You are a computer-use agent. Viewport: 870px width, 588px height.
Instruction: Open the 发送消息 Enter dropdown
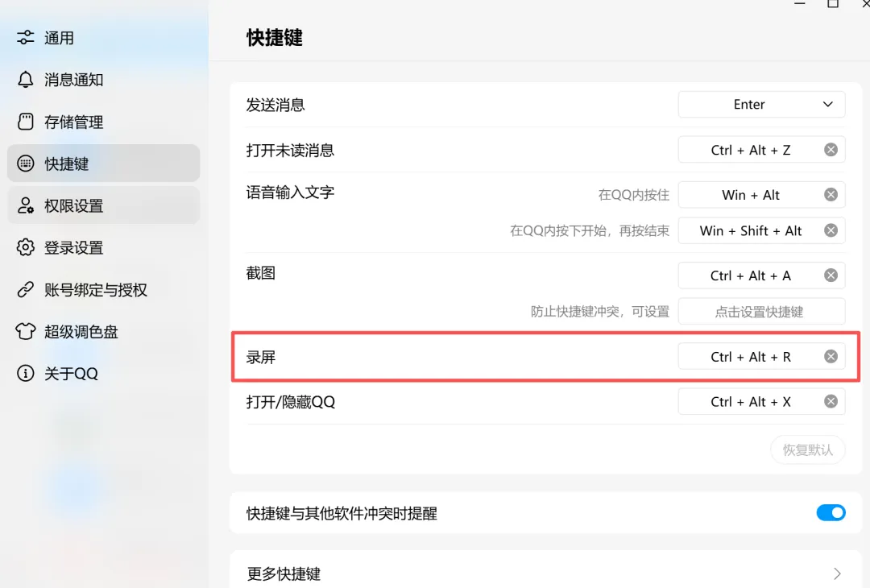tap(761, 104)
